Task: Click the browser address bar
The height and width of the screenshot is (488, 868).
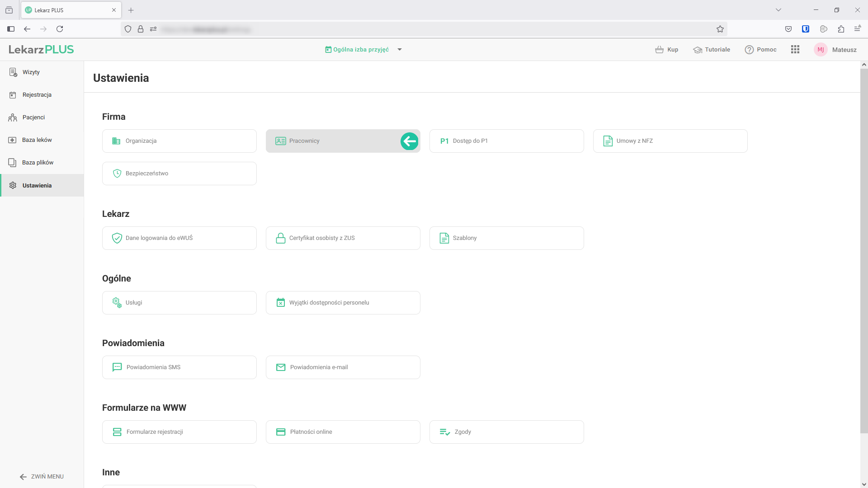Action: point(407,29)
